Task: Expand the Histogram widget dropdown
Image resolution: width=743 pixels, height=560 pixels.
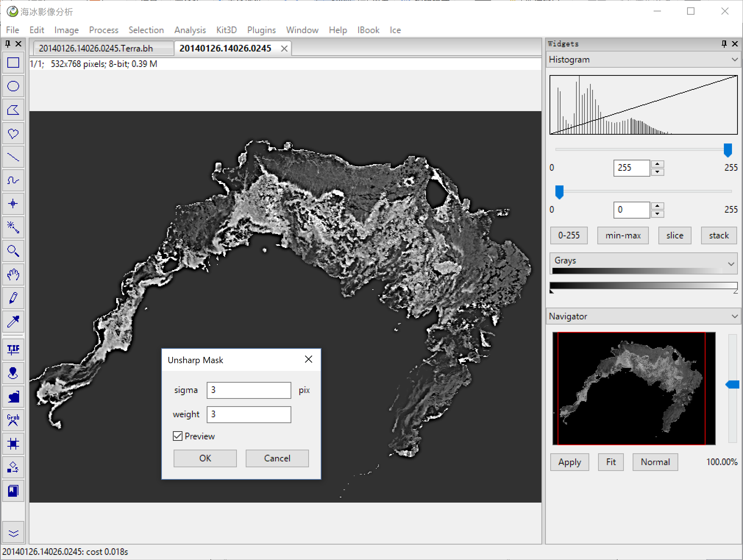Action: [x=734, y=60]
